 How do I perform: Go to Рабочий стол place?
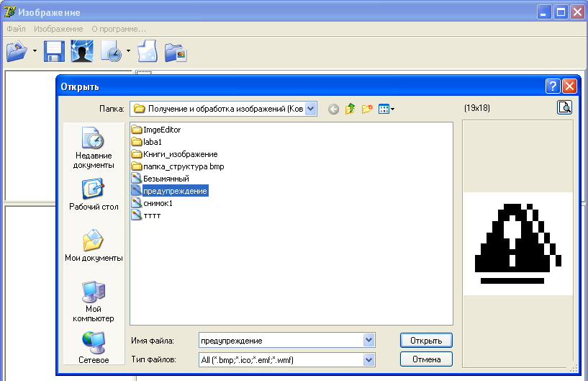pyautogui.click(x=94, y=194)
